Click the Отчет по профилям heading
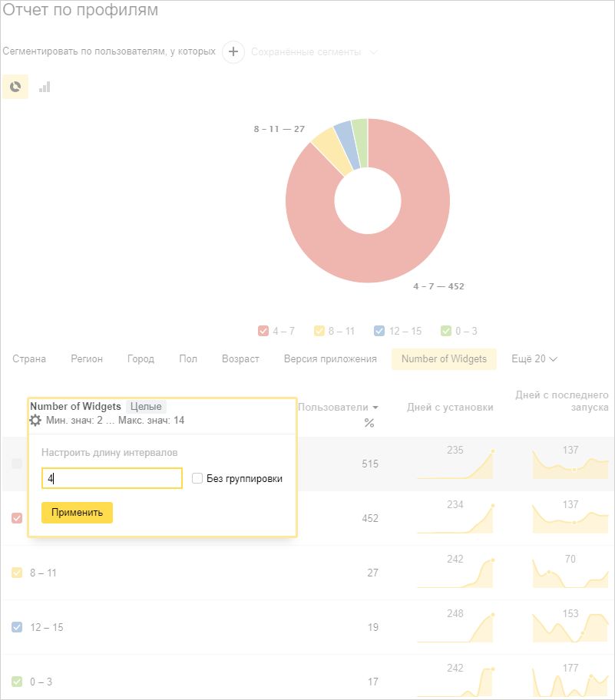The image size is (615, 700). point(81,10)
